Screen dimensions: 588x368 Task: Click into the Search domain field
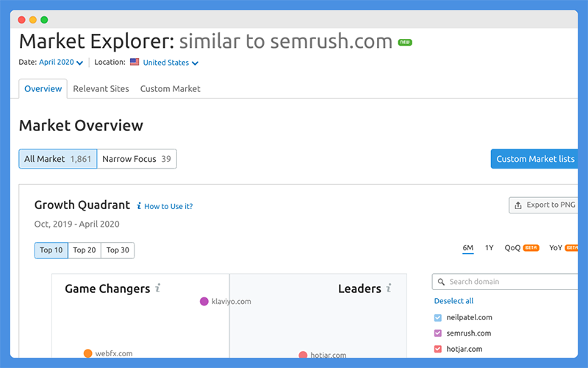point(505,282)
